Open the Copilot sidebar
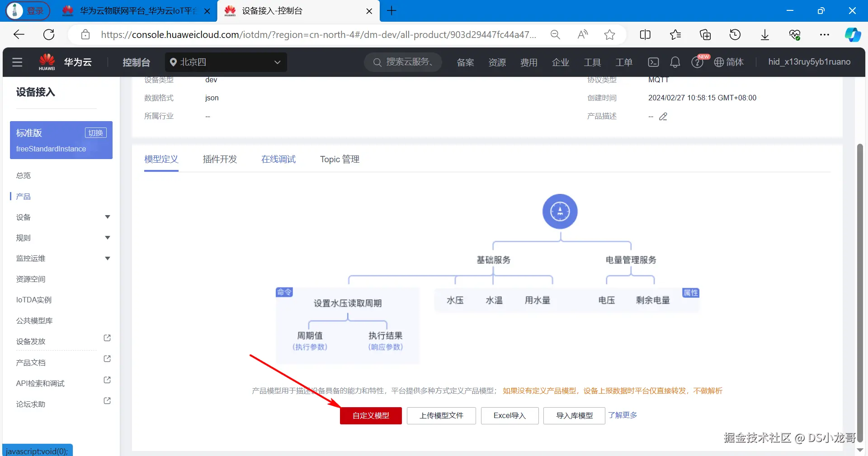This screenshot has width=868, height=456. click(853, 34)
